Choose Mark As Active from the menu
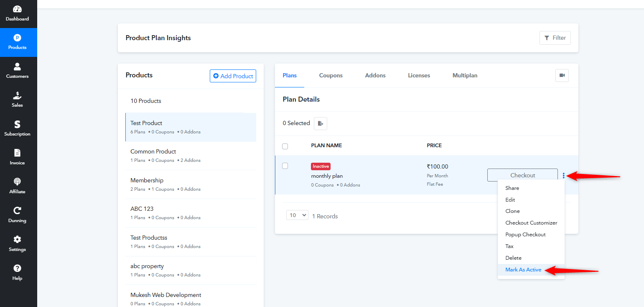The width and height of the screenshot is (644, 307). [x=523, y=270]
